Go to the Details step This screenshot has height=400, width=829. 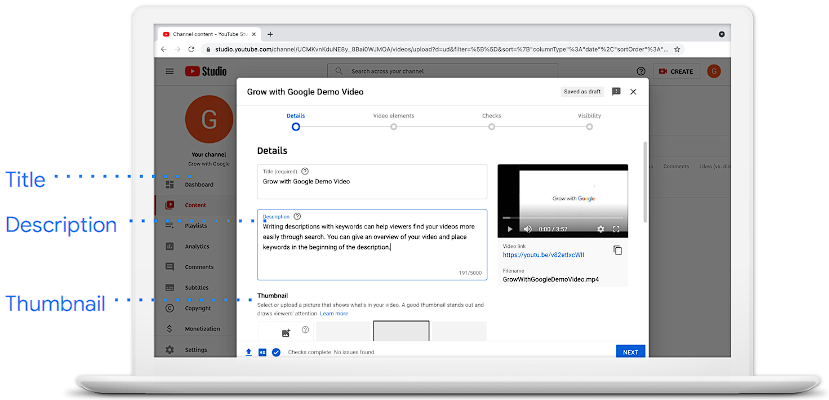tap(296, 121)
